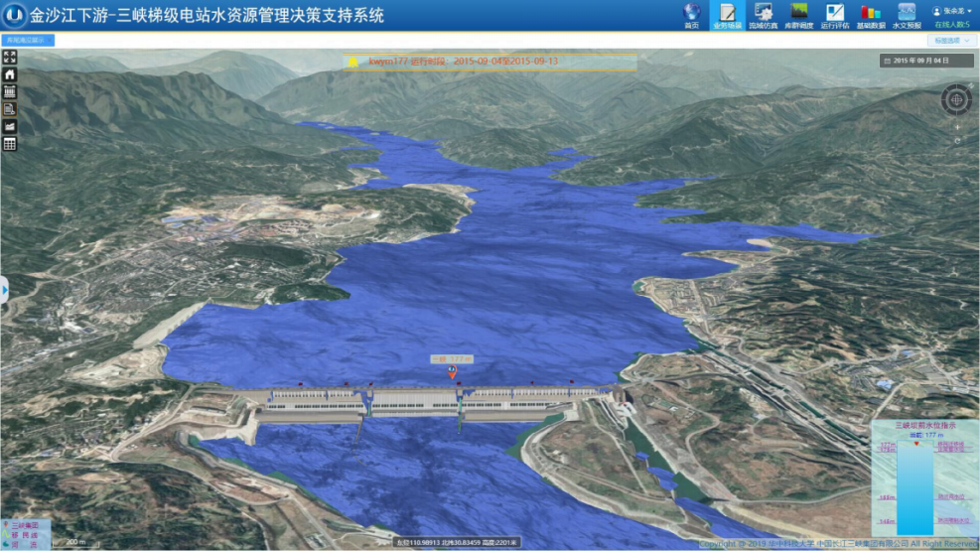Open the 首页 home globe icon

[x=691, y=14]
